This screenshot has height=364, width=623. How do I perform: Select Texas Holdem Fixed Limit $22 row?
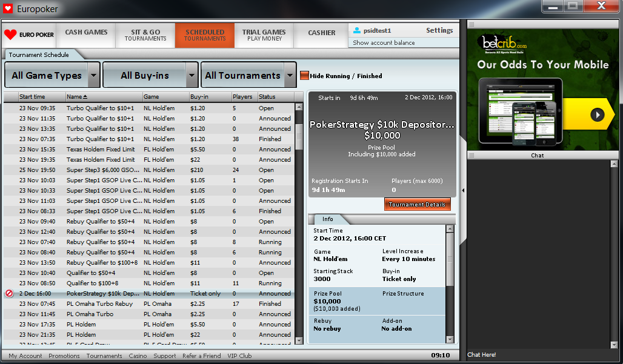tap(149, 159)
